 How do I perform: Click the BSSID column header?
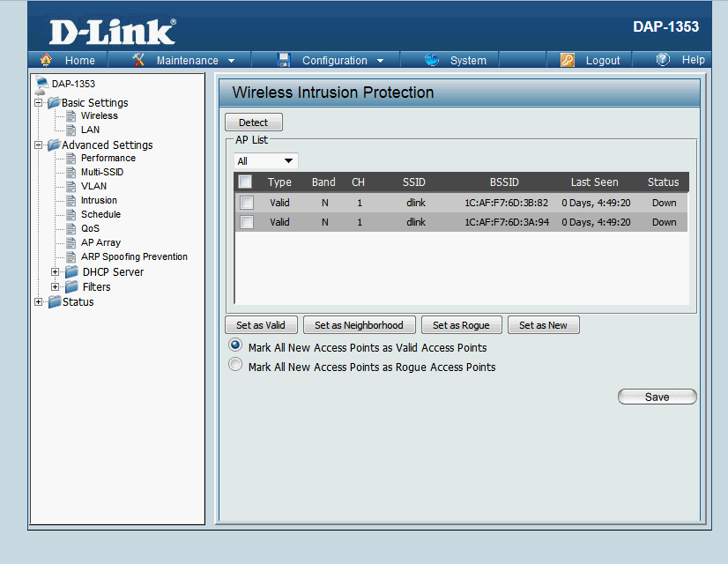tap(504, 182)
